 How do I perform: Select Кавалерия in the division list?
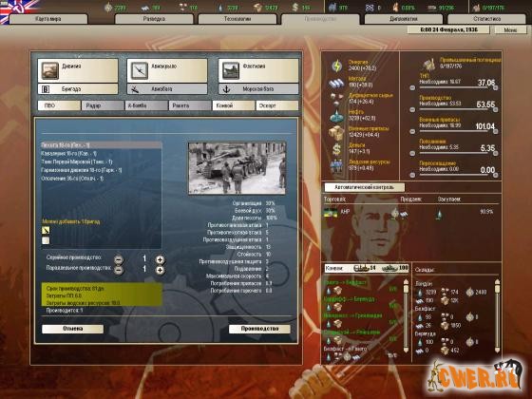click(x=68, y=154)
